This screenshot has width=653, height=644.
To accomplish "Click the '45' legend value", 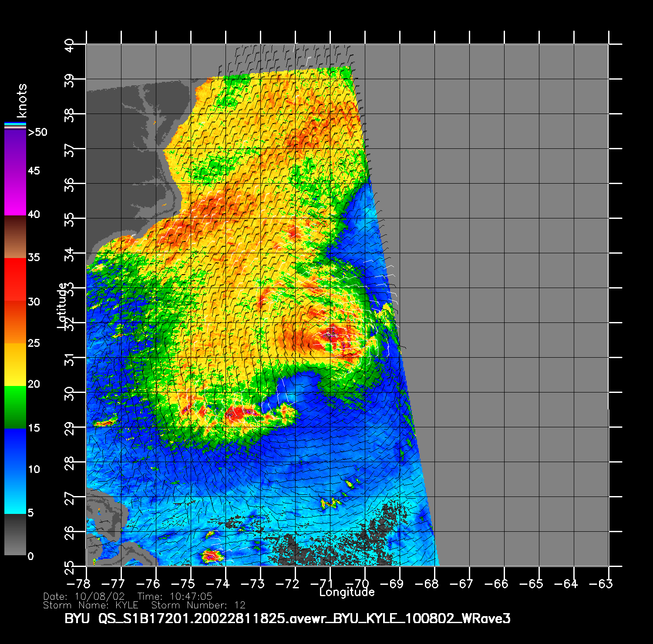I will coord(34,171).
